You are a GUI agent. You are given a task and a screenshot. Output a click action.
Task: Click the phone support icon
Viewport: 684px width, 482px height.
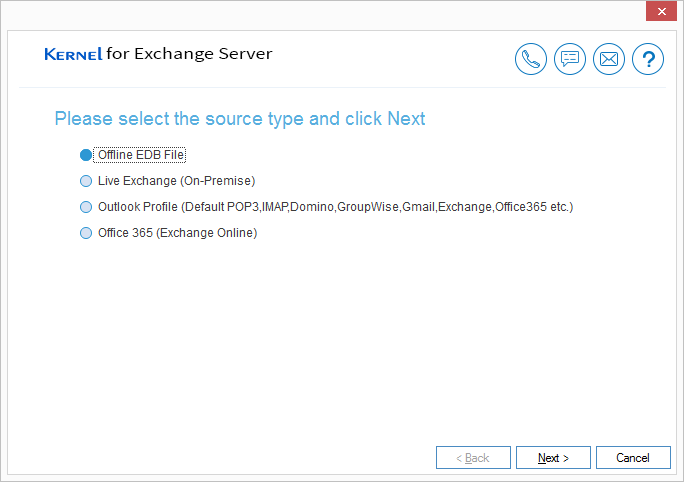click(530, 59)
